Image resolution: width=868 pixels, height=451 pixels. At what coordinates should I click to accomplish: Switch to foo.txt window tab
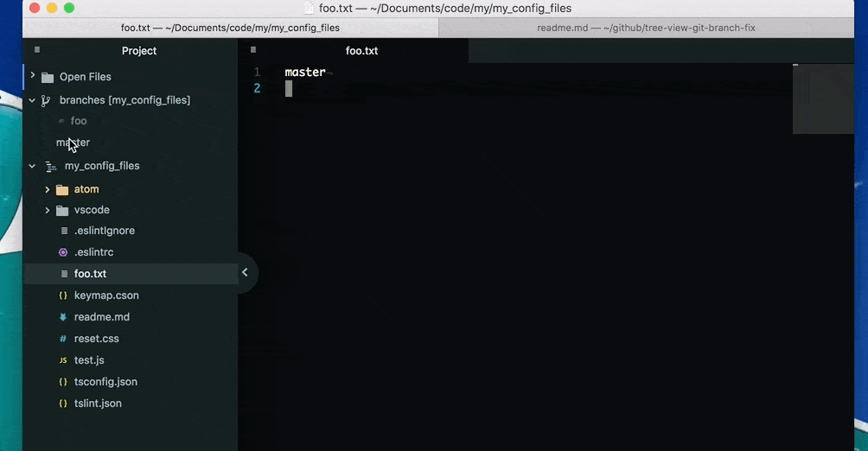click(x=230, y=28)
